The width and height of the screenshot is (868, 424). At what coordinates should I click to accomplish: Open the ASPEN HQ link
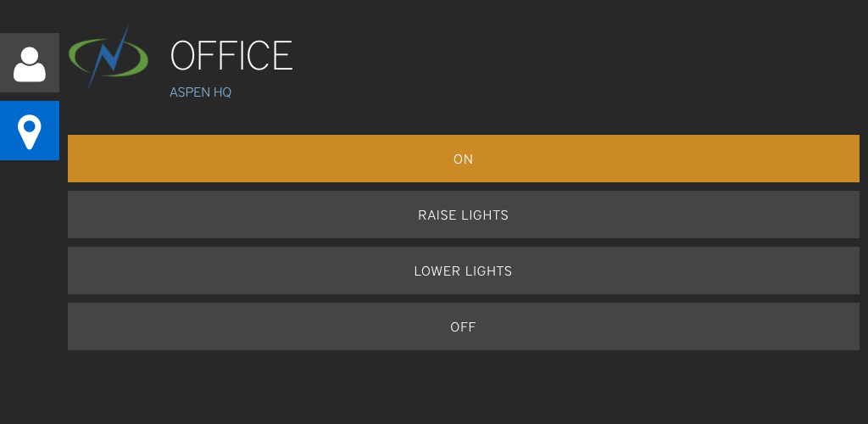pos(200,92)
